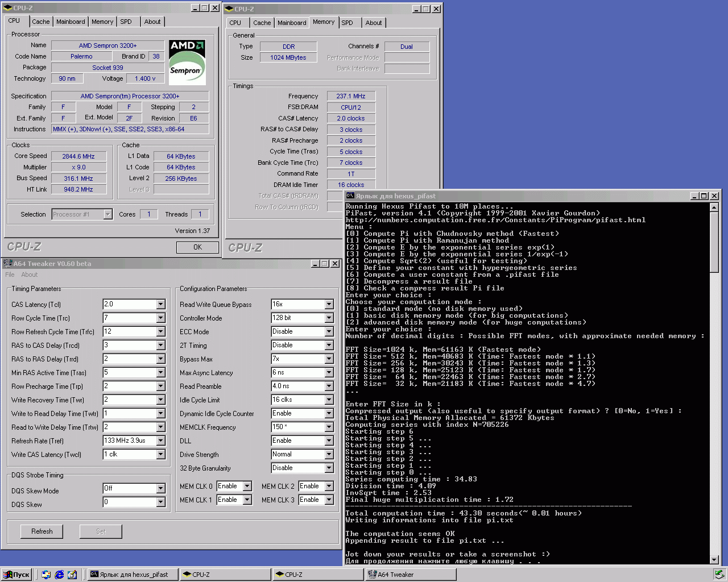The height and width of the screenshot is (582, 728).
Task: Expand Read Write Queue Bypass dropdown
Action: [329, 305]
